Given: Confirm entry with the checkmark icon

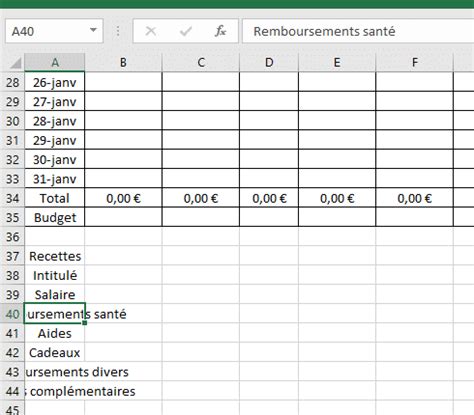Looking at the screenshot, I should point(185,31).
